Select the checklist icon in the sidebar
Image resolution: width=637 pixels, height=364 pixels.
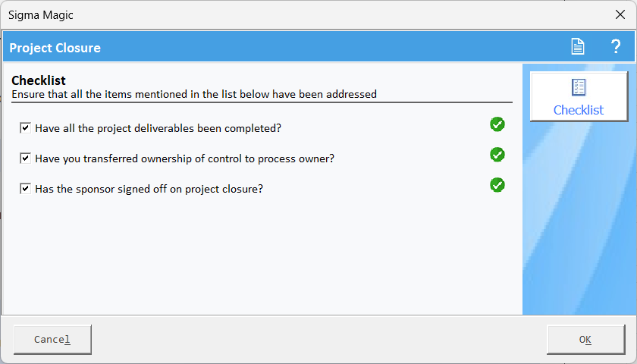pos(579,87)
